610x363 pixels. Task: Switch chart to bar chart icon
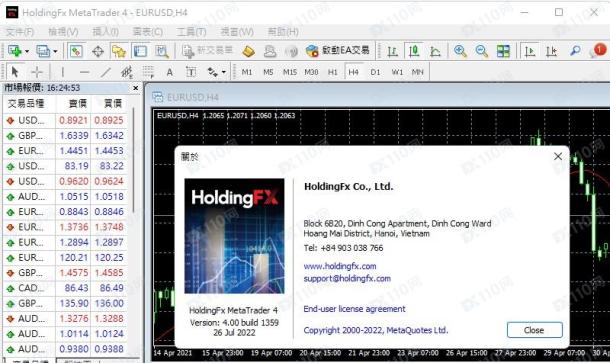(x=393, y=51)
